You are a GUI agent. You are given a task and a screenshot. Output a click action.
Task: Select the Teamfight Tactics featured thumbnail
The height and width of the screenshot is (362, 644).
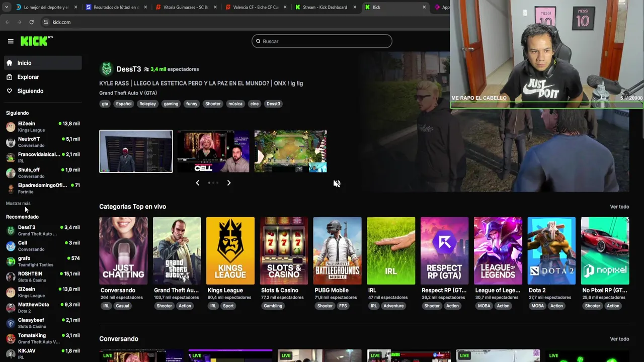pyautogui.click(x=290, y=151)
